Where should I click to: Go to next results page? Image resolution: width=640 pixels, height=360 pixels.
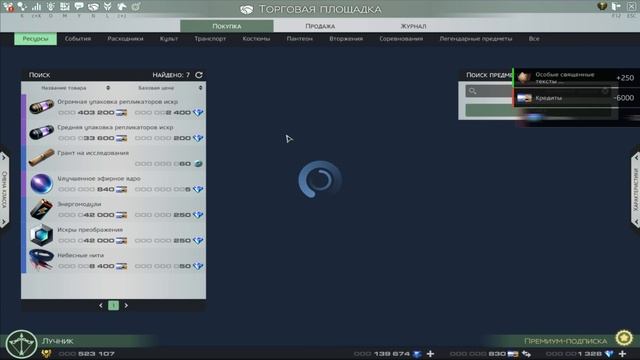pos(126,305)
